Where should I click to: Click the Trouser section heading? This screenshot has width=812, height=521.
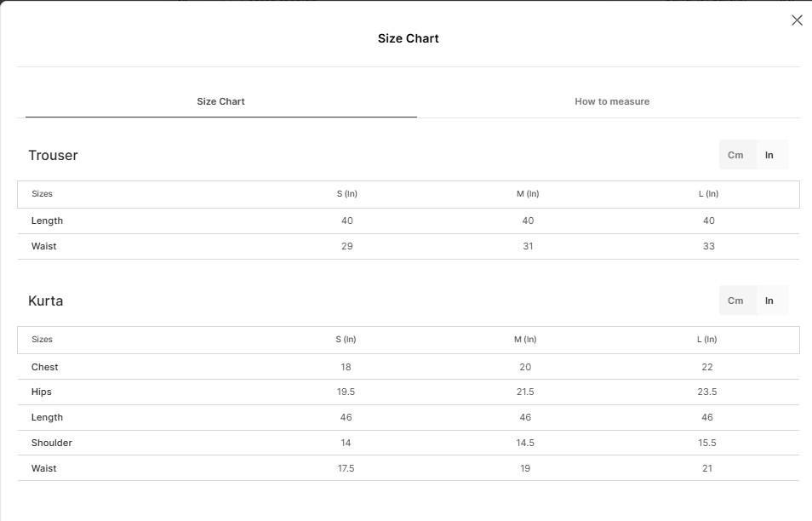point(53,156)
